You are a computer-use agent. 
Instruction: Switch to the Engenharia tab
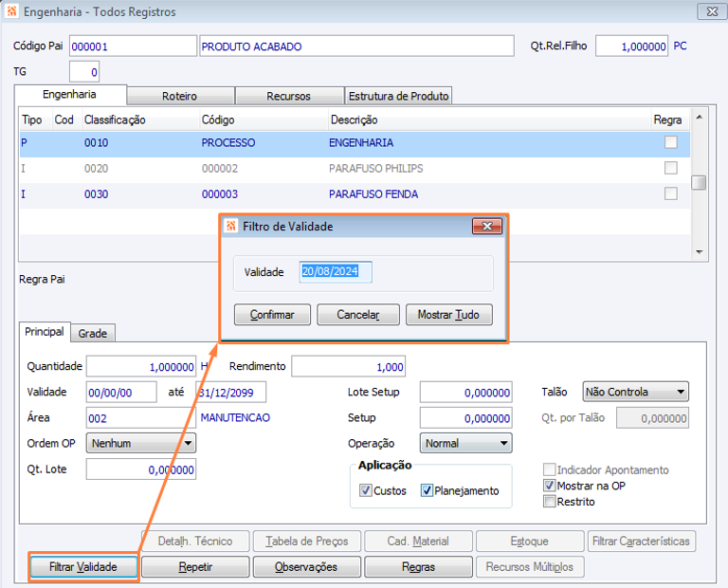[x=69, y=94]
